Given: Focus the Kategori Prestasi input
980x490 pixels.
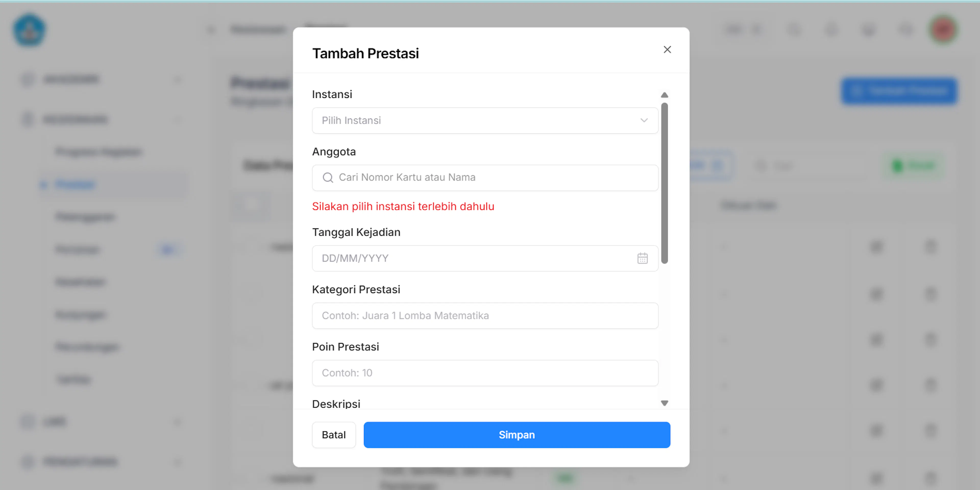Looking at the screenshot, I should (x=485, y=316).
